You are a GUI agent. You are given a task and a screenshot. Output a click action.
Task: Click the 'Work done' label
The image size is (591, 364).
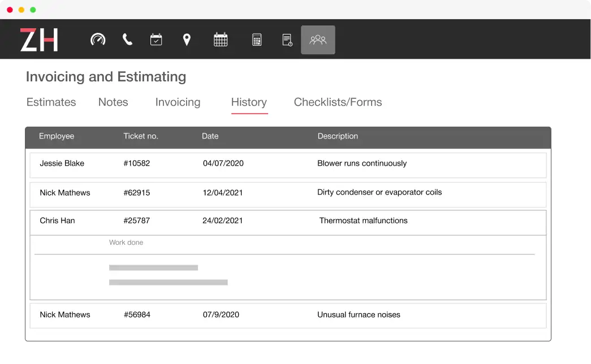tap(126, 242)
